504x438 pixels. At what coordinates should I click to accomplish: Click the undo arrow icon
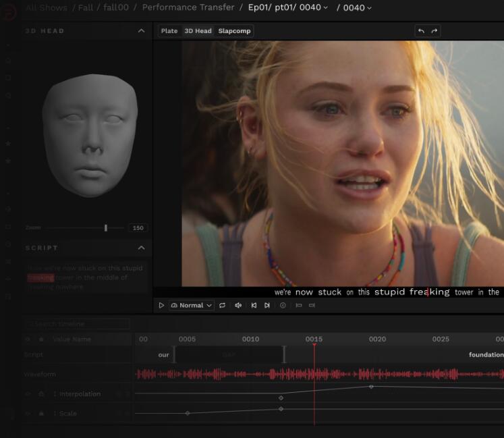click(x=421, y=31)
